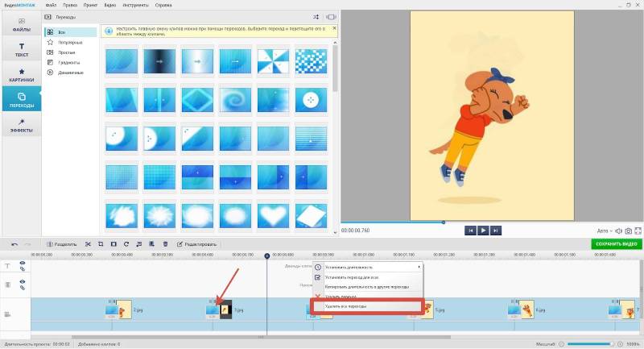
Task: Click the scissors cut icon
Action: tap(88, 244)
